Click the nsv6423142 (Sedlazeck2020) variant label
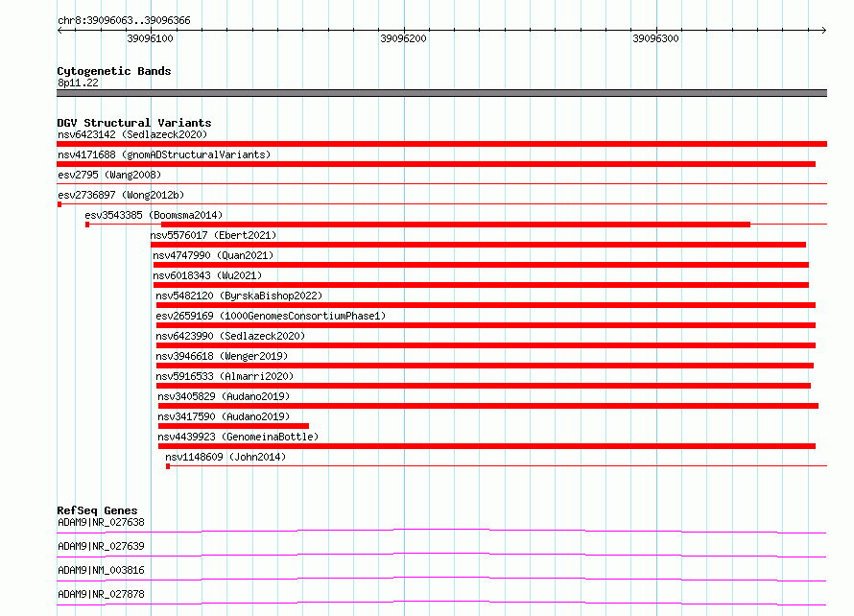This screenshot has height=616, width=854. [x=132, y=134]
